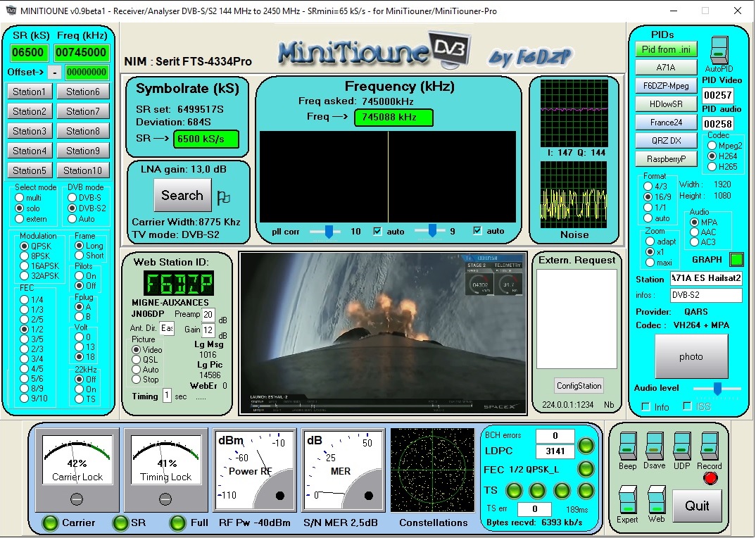
Task: Click the MER dB meter
Action: pos(343,470)
